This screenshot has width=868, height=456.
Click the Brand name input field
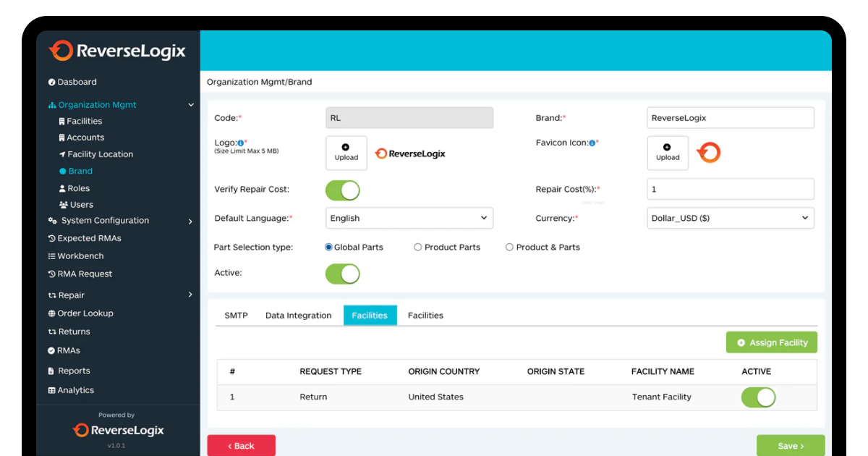[731, 118]
